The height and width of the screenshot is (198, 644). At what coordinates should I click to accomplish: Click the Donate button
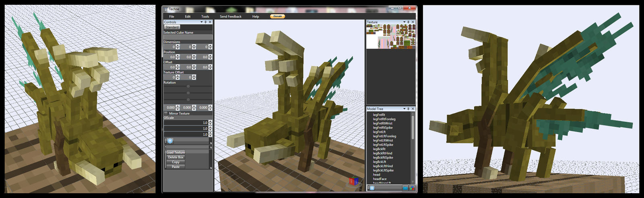(x=278, y=16)
